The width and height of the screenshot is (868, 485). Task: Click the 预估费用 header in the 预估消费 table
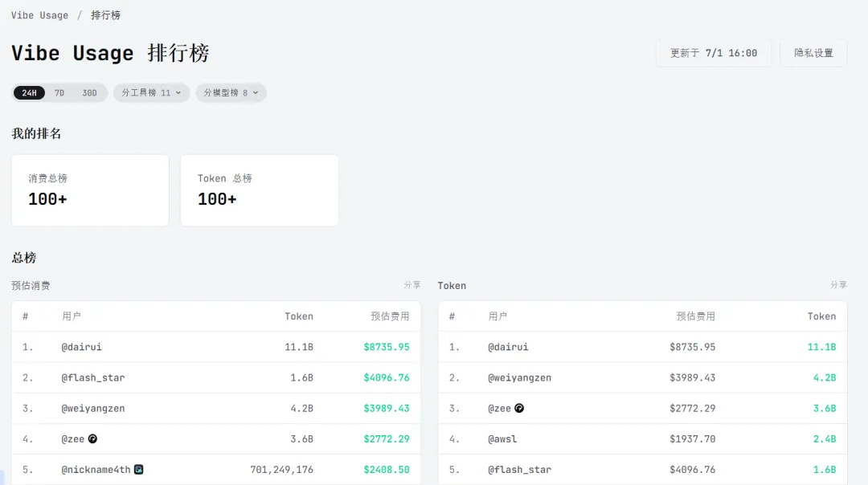[390, 316]
